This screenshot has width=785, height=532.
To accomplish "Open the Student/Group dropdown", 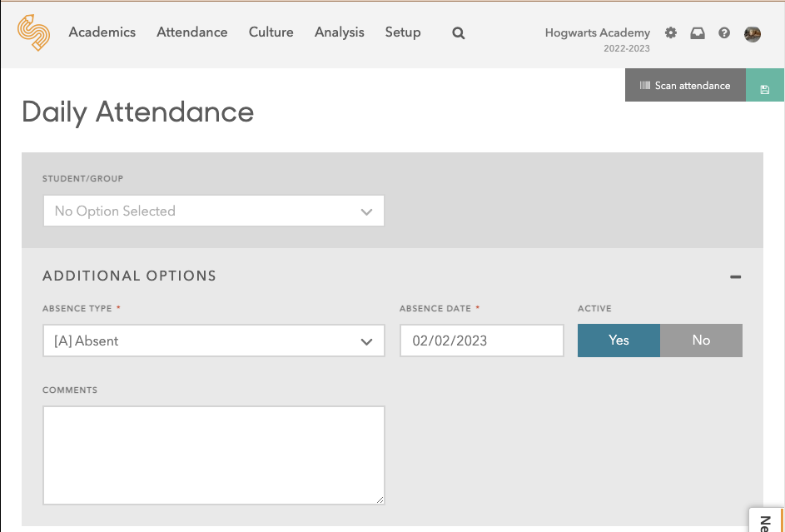I will pyautogui.click(x=213, y=211).
